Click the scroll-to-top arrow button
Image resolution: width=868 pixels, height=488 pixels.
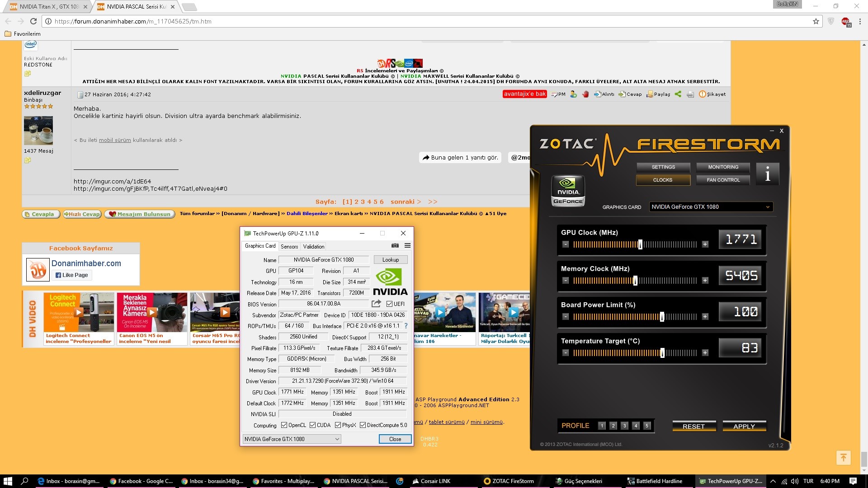[843, 458]
